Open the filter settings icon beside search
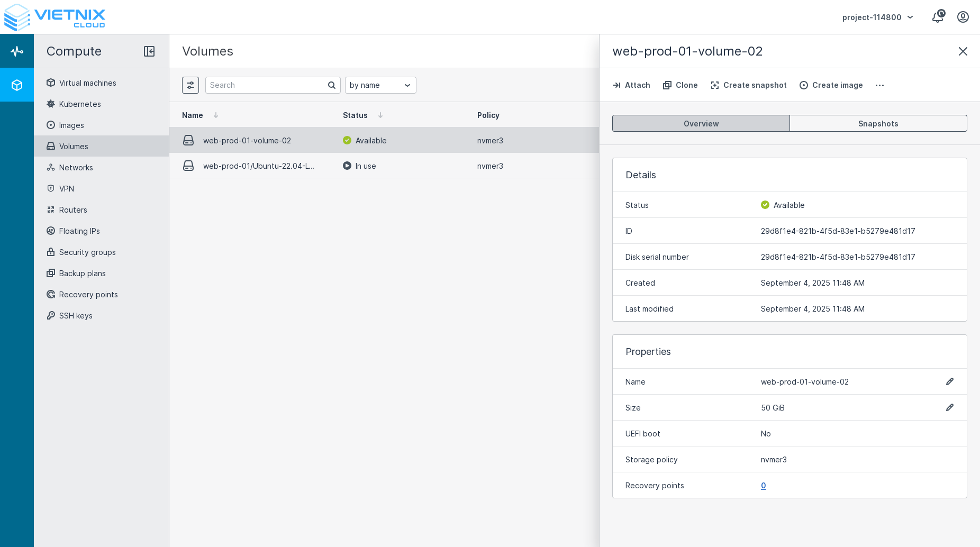 pyautogui.click(x=190, y=85)
